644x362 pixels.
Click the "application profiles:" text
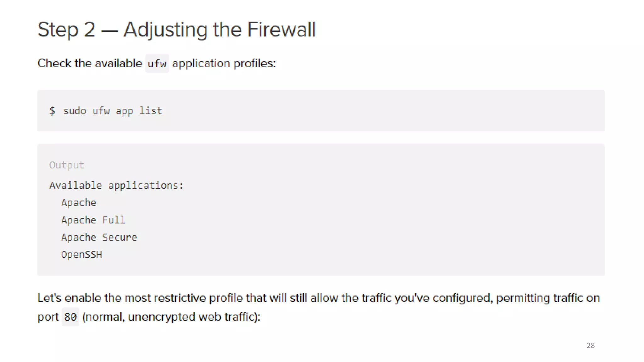224,63
